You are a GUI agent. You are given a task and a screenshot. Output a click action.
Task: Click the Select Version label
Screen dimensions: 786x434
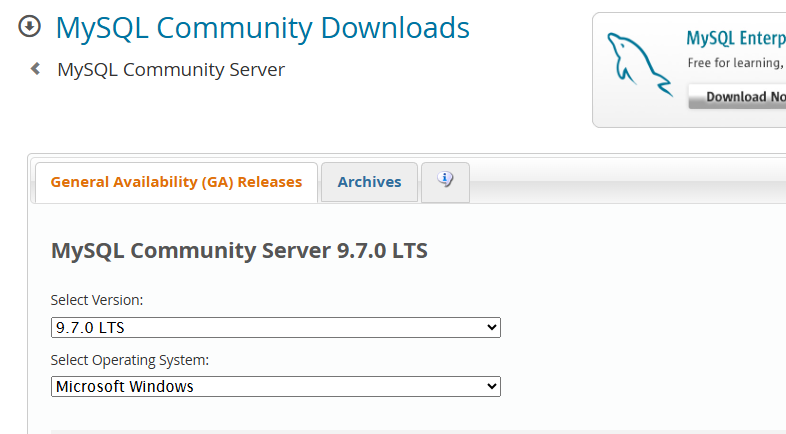(x=97, y=300)
